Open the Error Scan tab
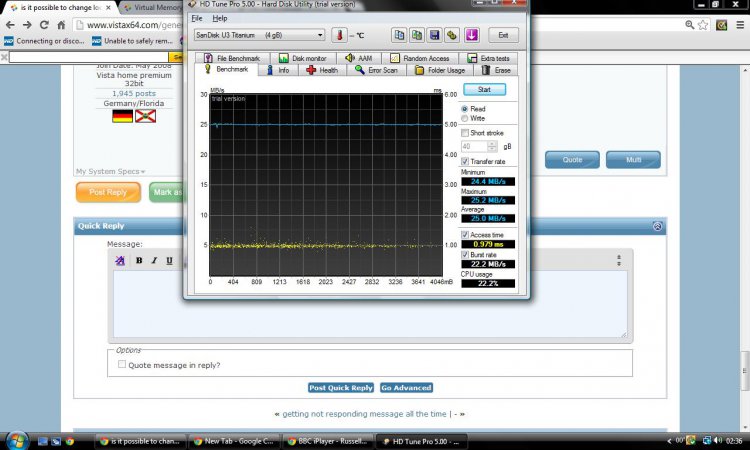 pos(376,70)
